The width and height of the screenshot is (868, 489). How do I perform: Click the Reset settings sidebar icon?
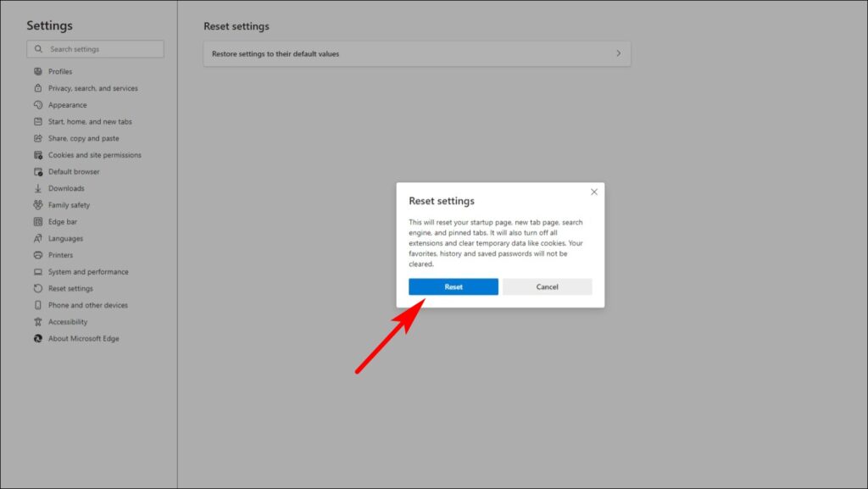(x=37, y=288)
